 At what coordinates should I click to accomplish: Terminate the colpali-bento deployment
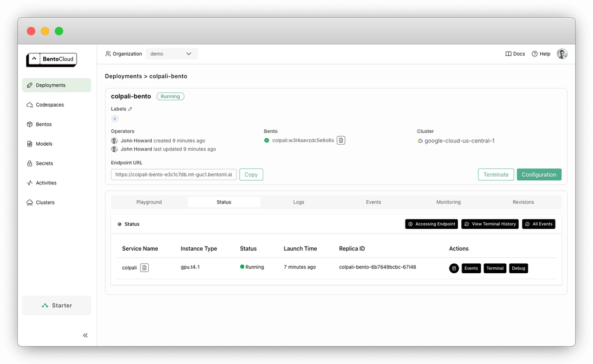click(x=496, y=174)
